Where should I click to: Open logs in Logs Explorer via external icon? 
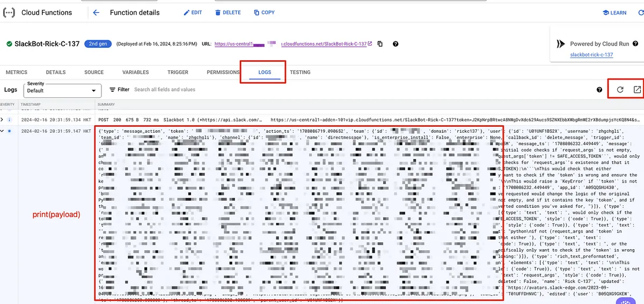[x=637, y=90]
